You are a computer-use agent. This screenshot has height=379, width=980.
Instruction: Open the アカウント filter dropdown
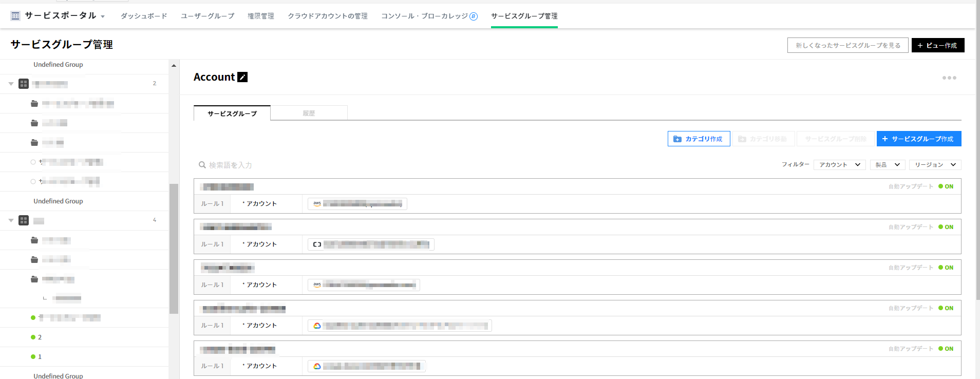[x=839, y=165]
